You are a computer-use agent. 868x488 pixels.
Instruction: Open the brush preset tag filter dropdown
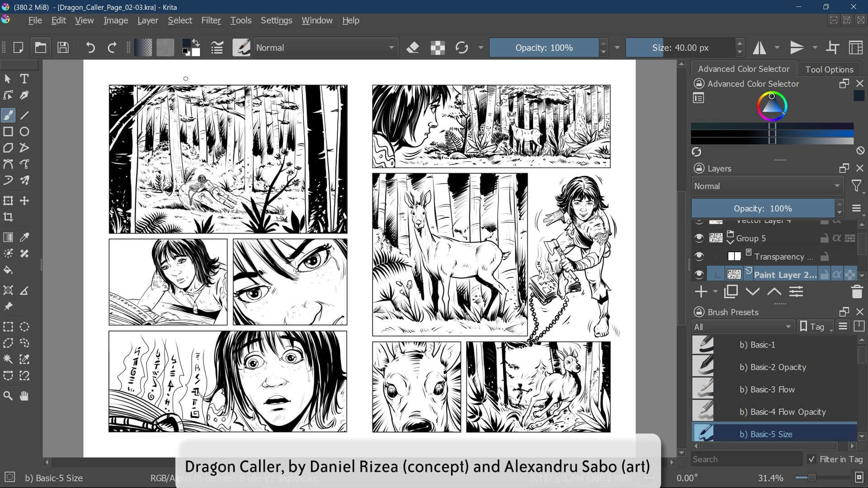[743, 326]
